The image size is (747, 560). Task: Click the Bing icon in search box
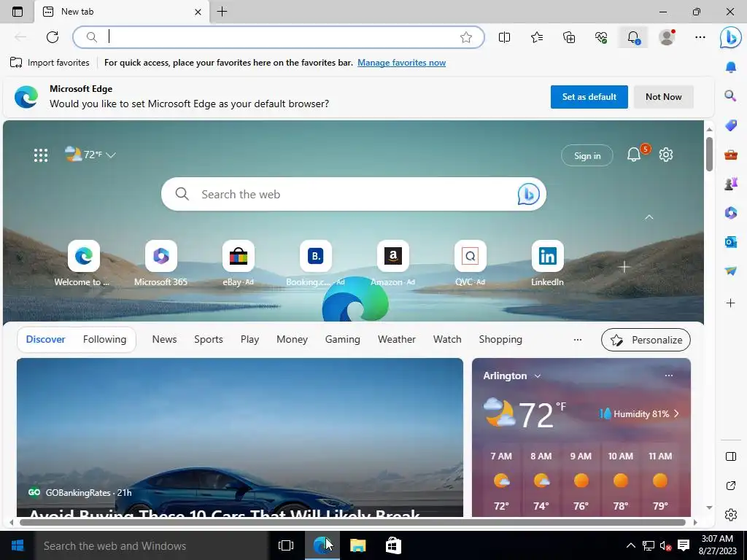pyautogui.click(x=528, y=194)
